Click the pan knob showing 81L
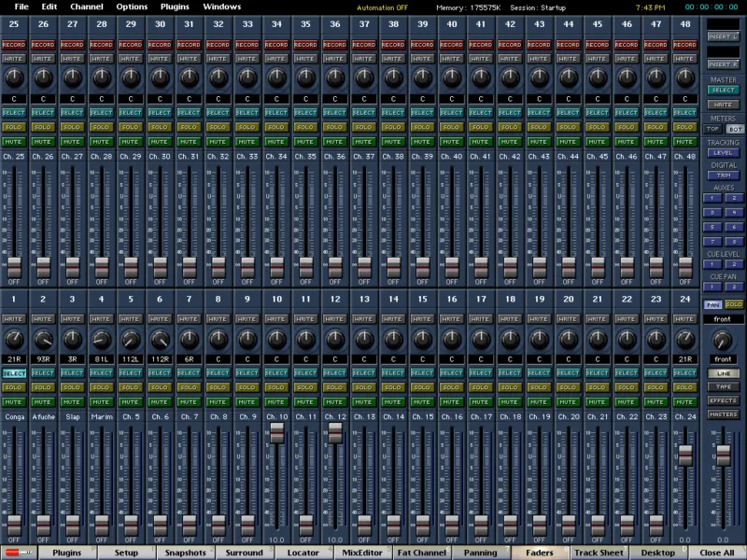747x560 pixels. (102, 339)
